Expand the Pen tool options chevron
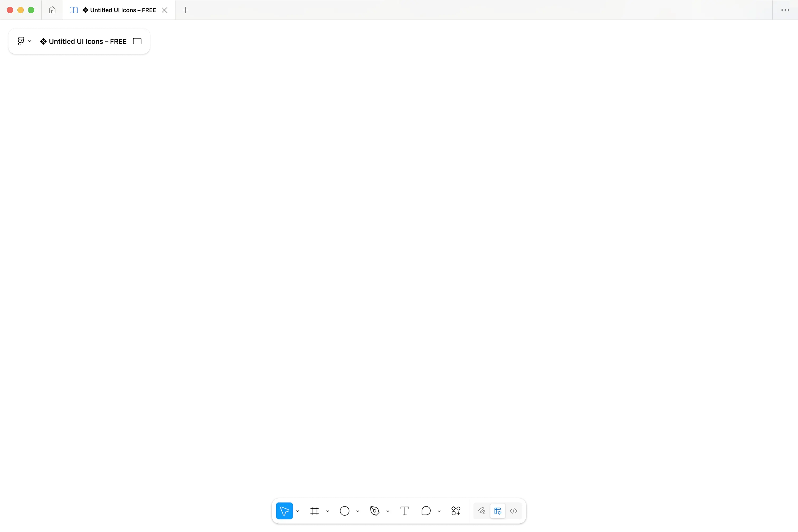798x532 pixels. tap(388, 511)
